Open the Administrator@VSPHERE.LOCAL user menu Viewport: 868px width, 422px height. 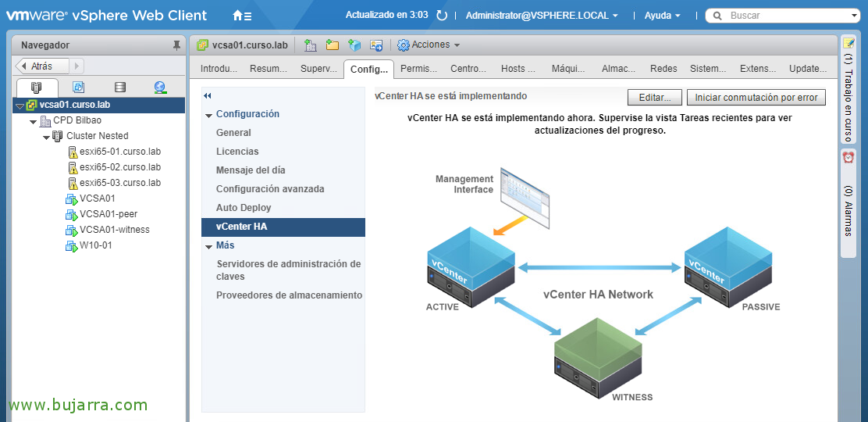542,16
